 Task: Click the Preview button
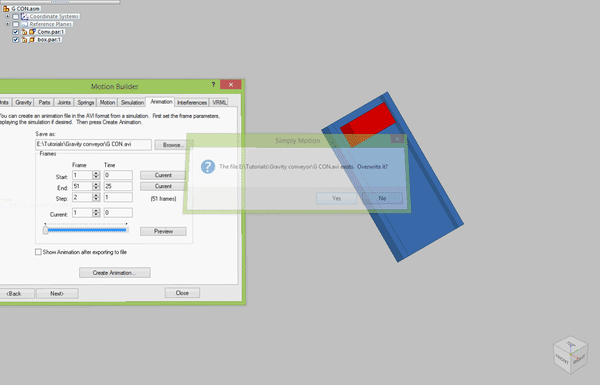click(x=163, y=231)
